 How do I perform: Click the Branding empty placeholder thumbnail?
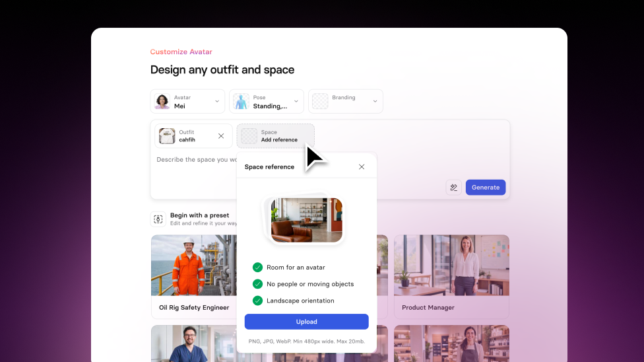[x=321, y=101]
